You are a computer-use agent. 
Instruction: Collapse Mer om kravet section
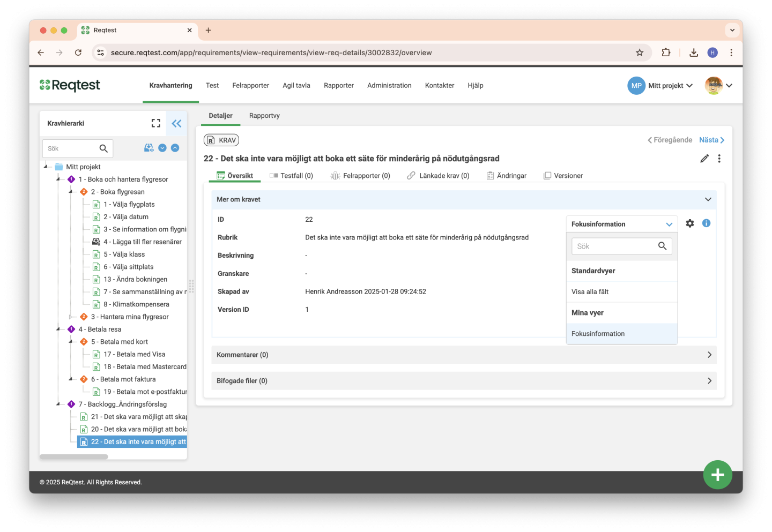click(x=464, y=199)
